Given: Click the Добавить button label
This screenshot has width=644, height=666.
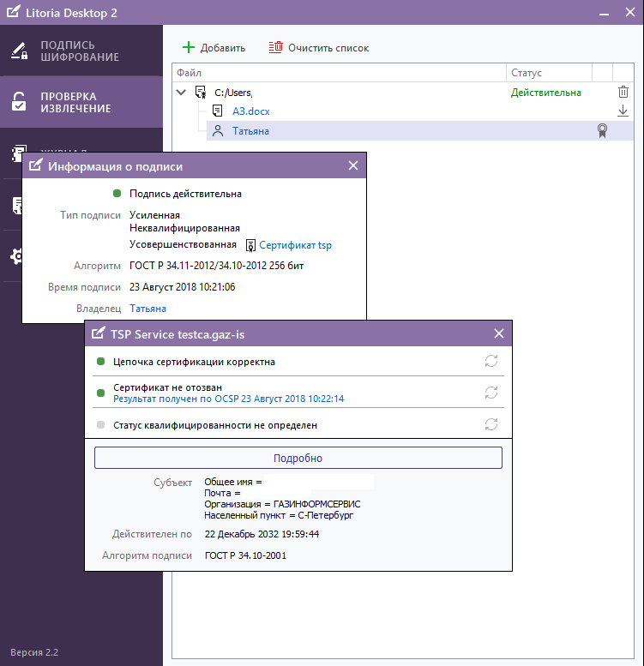Looking at the screenshot, I should [223, 48].
